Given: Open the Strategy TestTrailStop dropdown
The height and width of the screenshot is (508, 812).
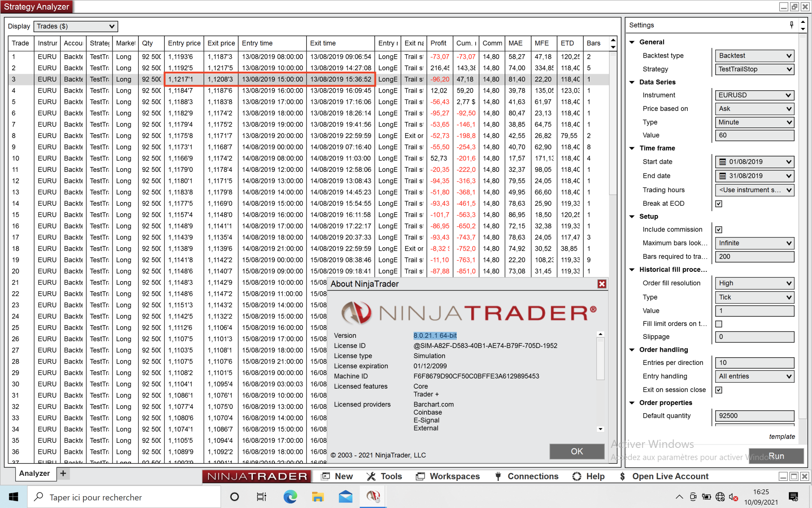Looking at the screenshot, I should tap(754, 69).
